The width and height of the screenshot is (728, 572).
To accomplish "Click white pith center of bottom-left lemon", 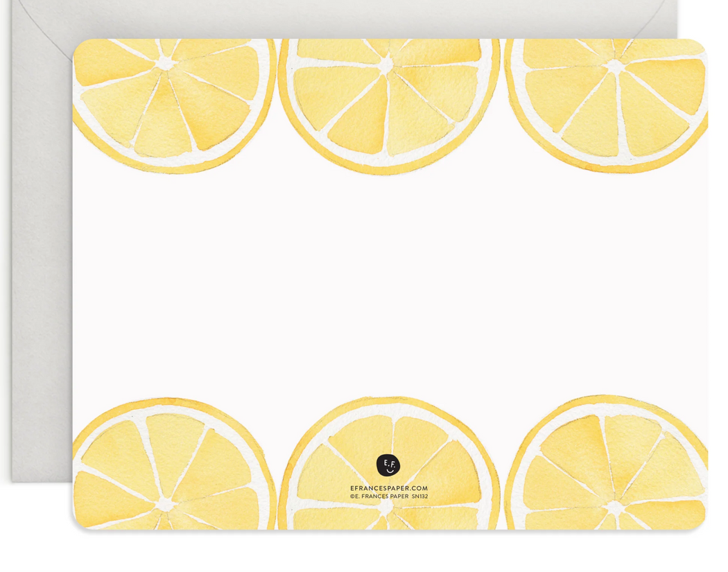I will [x=165, y=505].
